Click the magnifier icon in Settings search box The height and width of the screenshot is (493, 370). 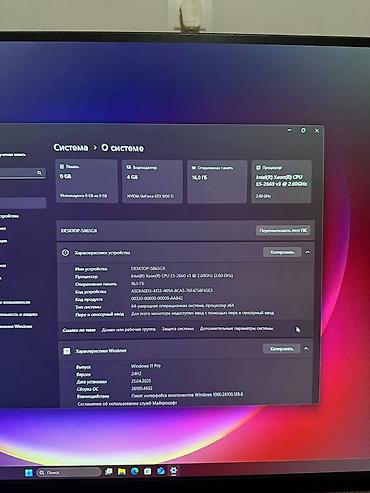39,172
